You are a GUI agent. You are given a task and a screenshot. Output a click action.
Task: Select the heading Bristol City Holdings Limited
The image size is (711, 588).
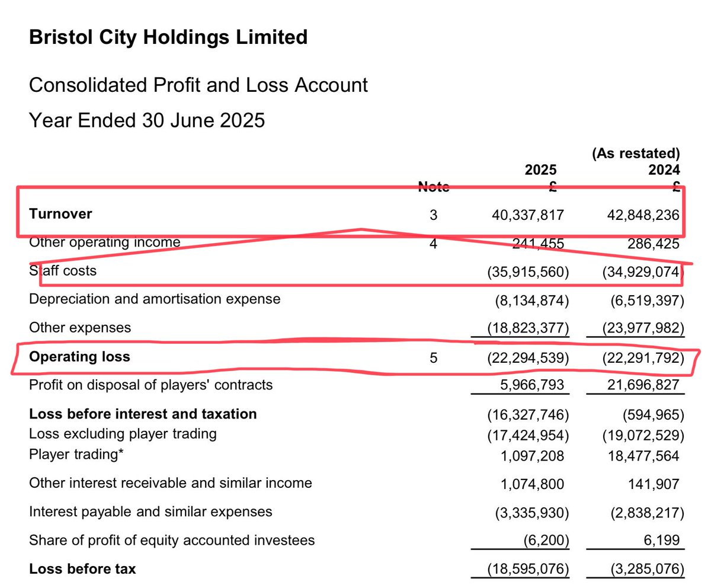point(168,37)
